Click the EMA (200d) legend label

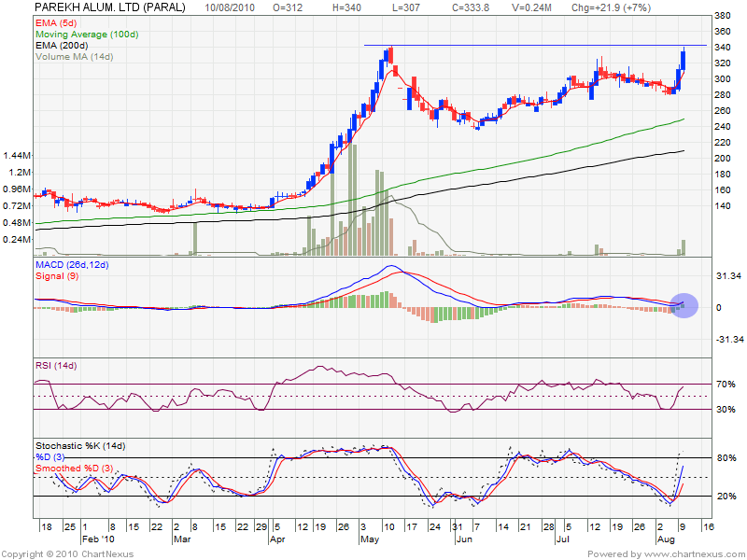tap(62, 44)
